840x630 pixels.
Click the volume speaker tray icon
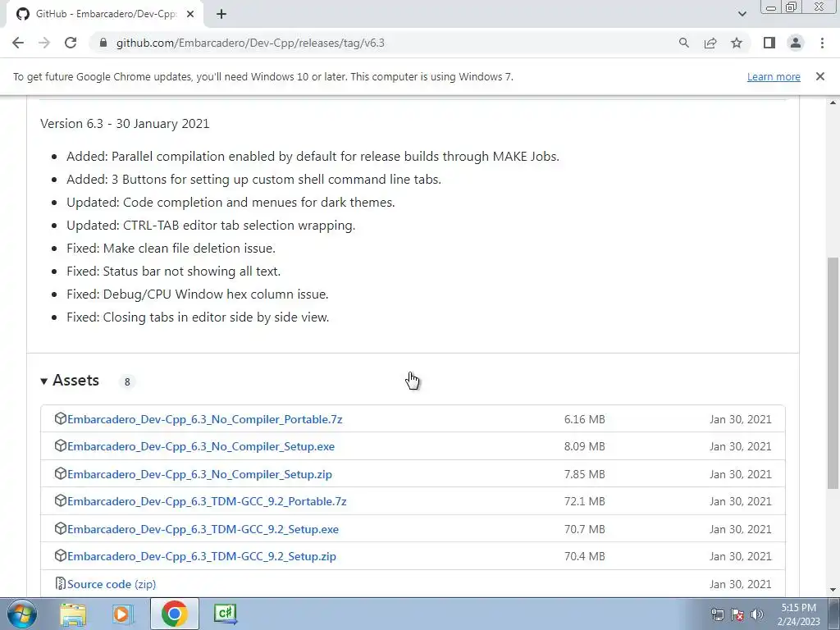[757, 614]
